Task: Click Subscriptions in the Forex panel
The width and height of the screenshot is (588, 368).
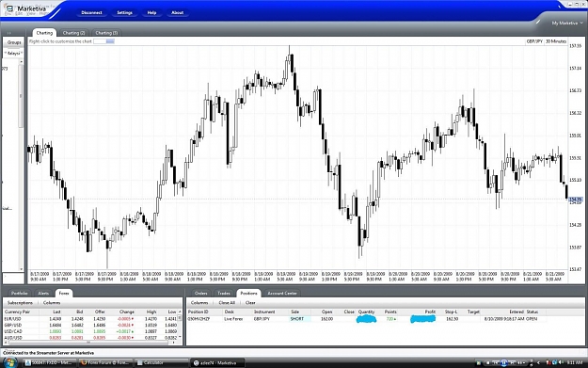Action: (x=20, y=303)
